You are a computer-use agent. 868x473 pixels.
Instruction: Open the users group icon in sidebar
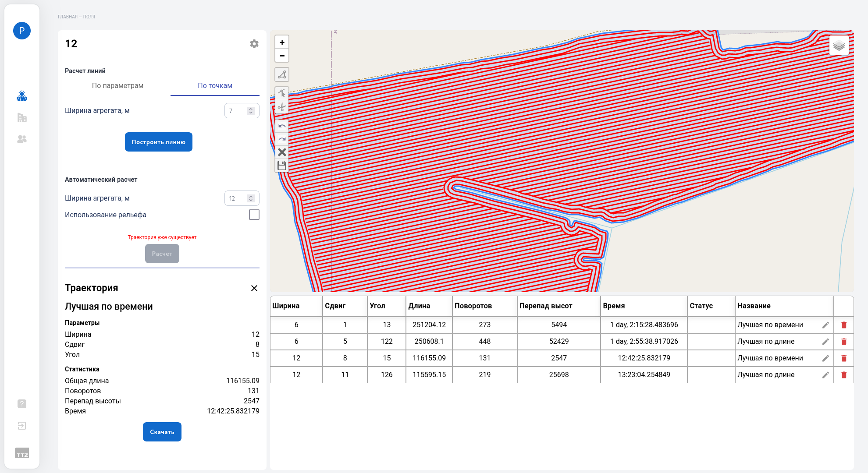coord(22,139)
